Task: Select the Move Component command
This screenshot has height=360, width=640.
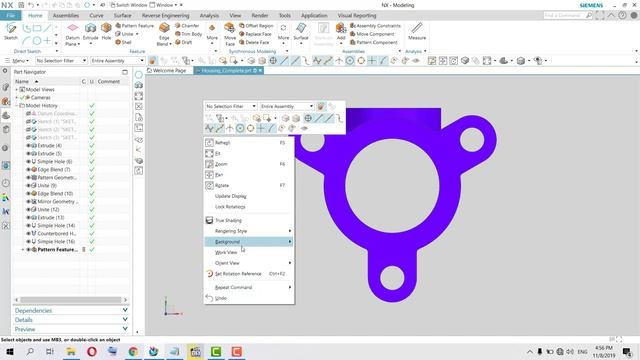Action: [x=372, y=34]
